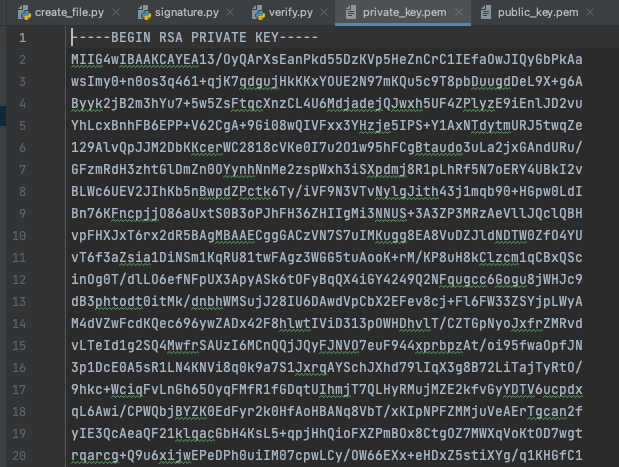Click the line starting with BLWc6UEV2JIhKb5n

[326, 192]
